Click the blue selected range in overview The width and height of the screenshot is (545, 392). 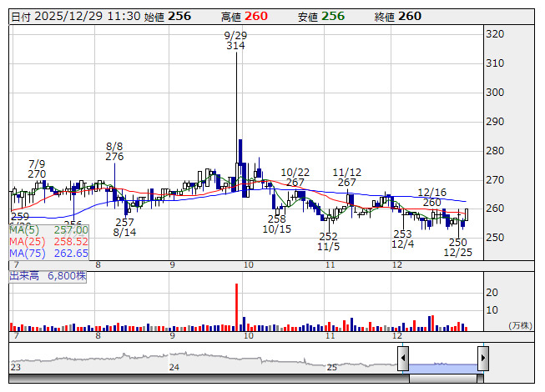(442, 367)
